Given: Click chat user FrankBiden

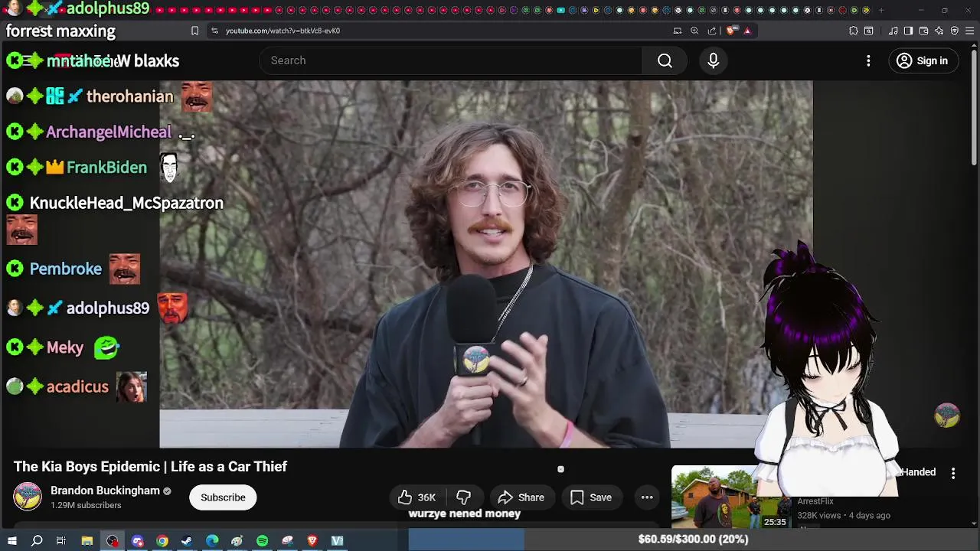Looking at the screenshot, I should tap(106, 167).
